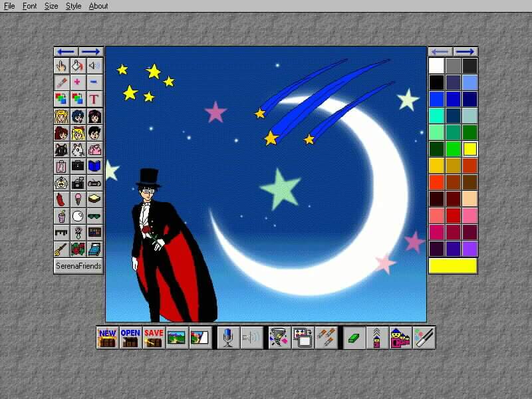
Task: Open the Style menu
Action: click(73, 6)
